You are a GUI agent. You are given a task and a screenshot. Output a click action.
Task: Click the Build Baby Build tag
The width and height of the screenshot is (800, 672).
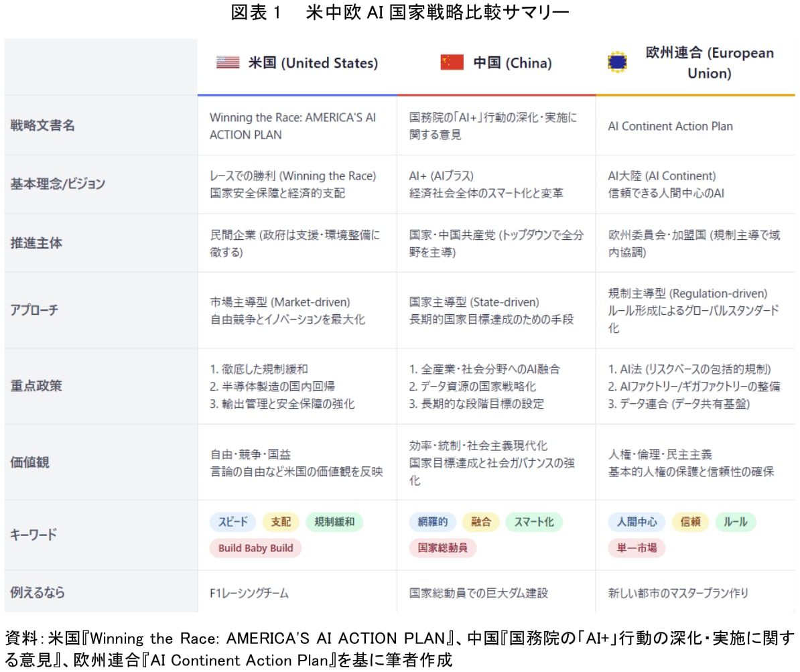pos(255,548)
